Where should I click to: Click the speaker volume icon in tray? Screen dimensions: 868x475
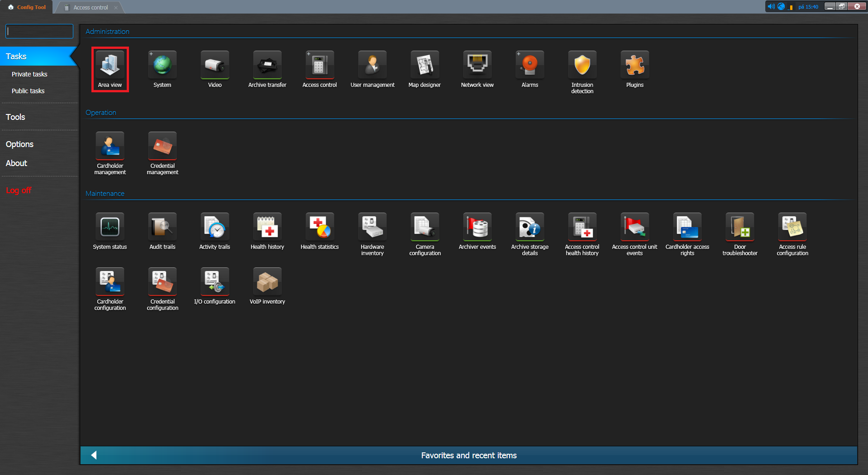(771, 7)
